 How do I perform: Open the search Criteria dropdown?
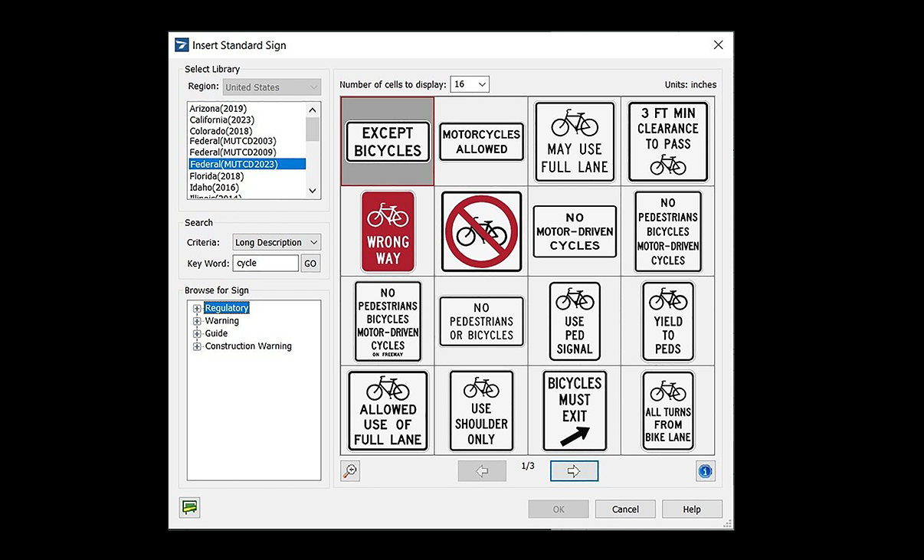click(x=277, y=242)
